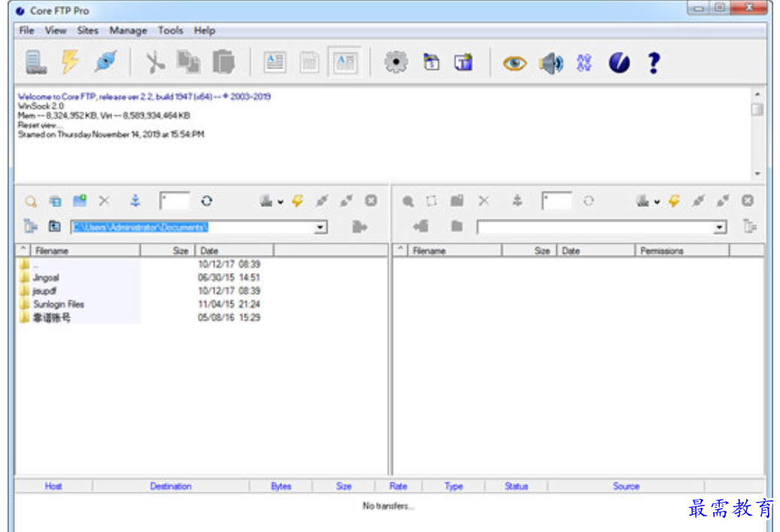Open the Help menu
780x532 pixels.
(205, 30)
